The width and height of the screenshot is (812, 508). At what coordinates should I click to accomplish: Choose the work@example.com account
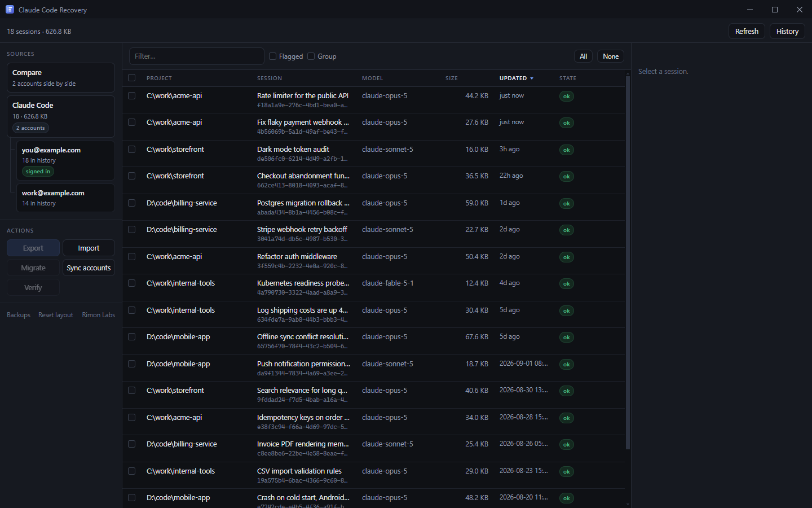pos(65,198)
